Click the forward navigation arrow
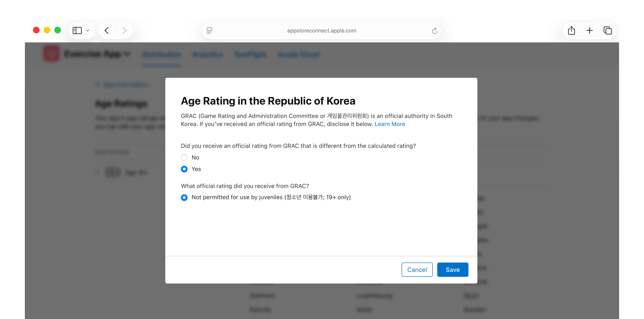Image resolution: width=644 pixels, height=319 pixels. pos(124,30)
